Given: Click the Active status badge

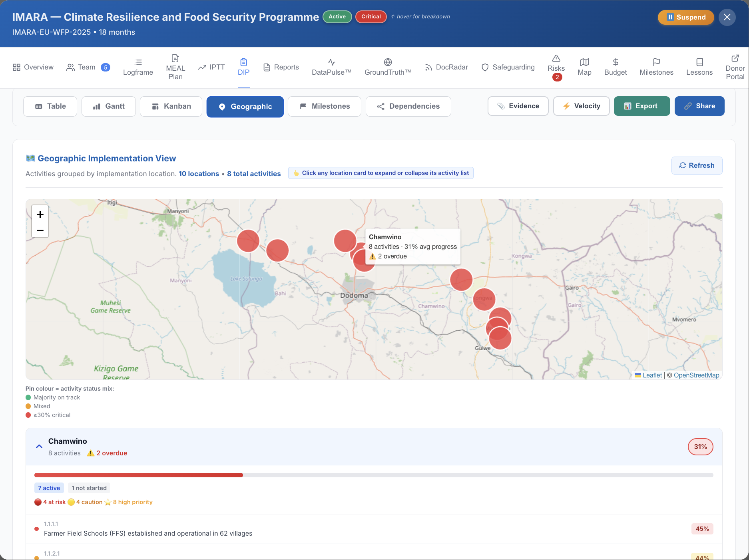Looking at the screenshot, I should pos(337,17).
